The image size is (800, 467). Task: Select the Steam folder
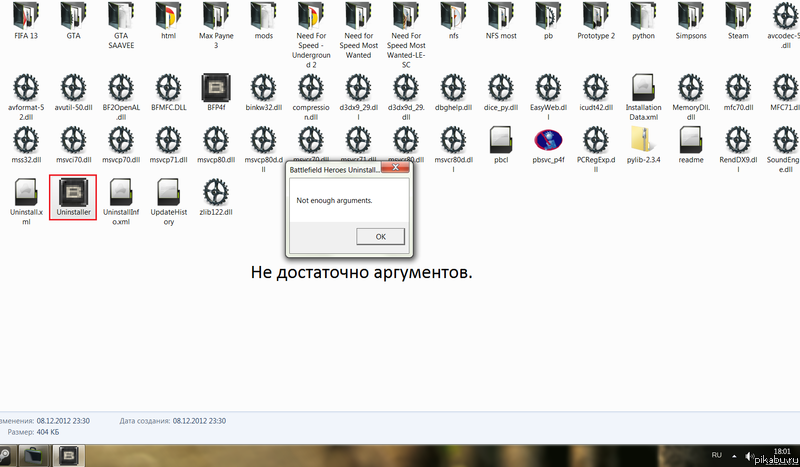[x=738, y=20]
